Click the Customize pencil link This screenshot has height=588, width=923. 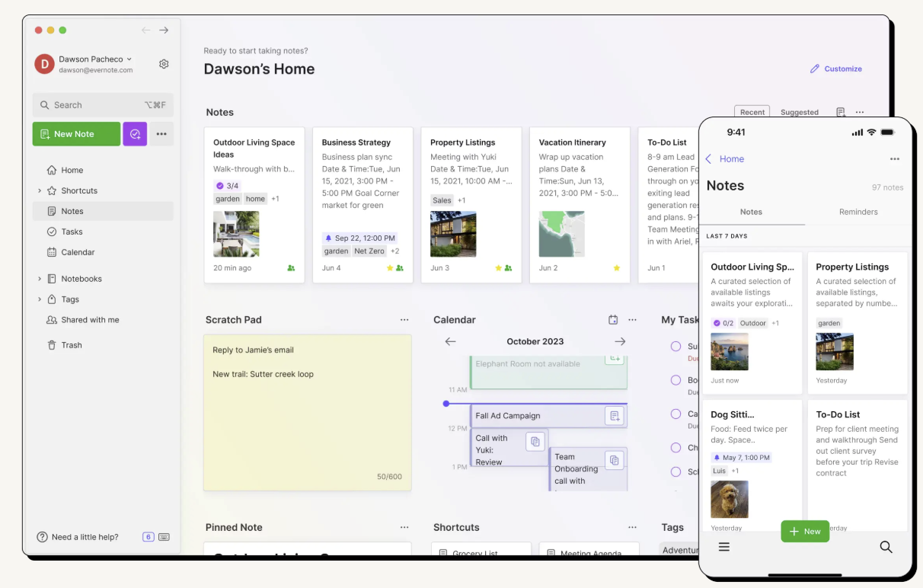tap(836, 69)
